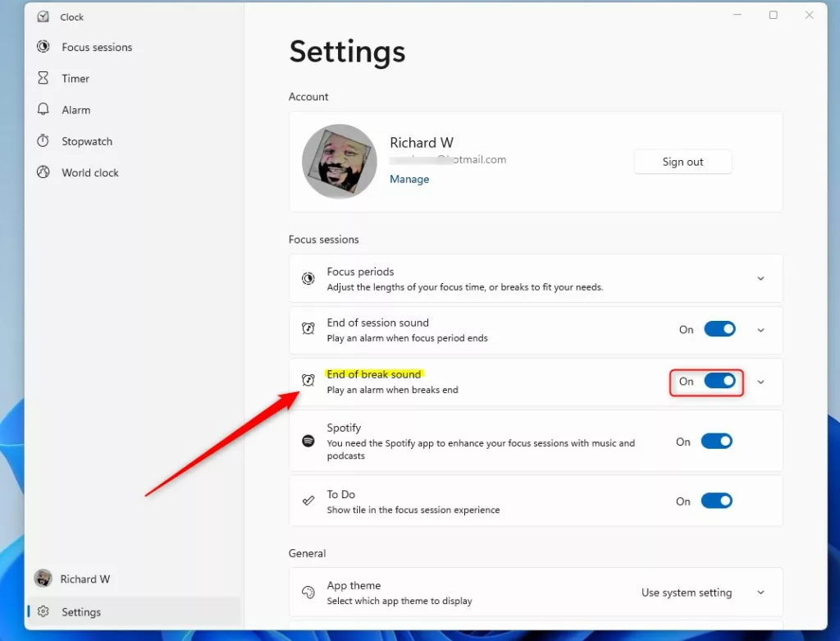Click Spotify description about music and podcasts
840x641 pixels.
tap(481, 449)
